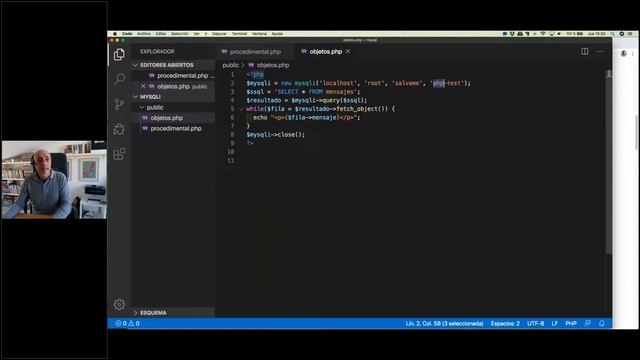Open objetos.php under public folder
Screen dimensions: 640x360
pos(173,118)
